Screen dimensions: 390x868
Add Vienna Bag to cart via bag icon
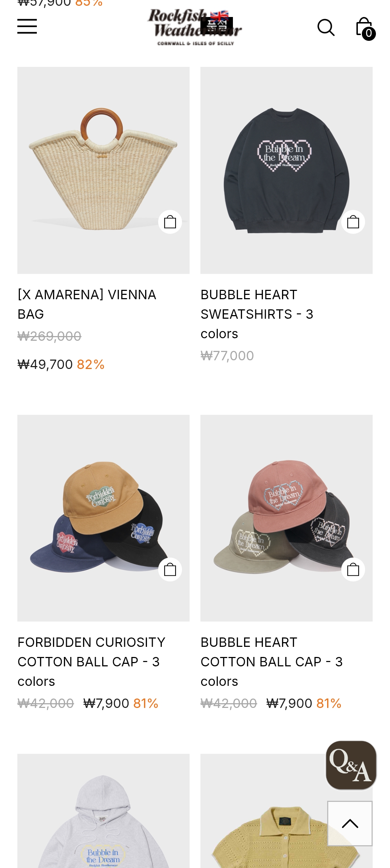click(170, 222)
